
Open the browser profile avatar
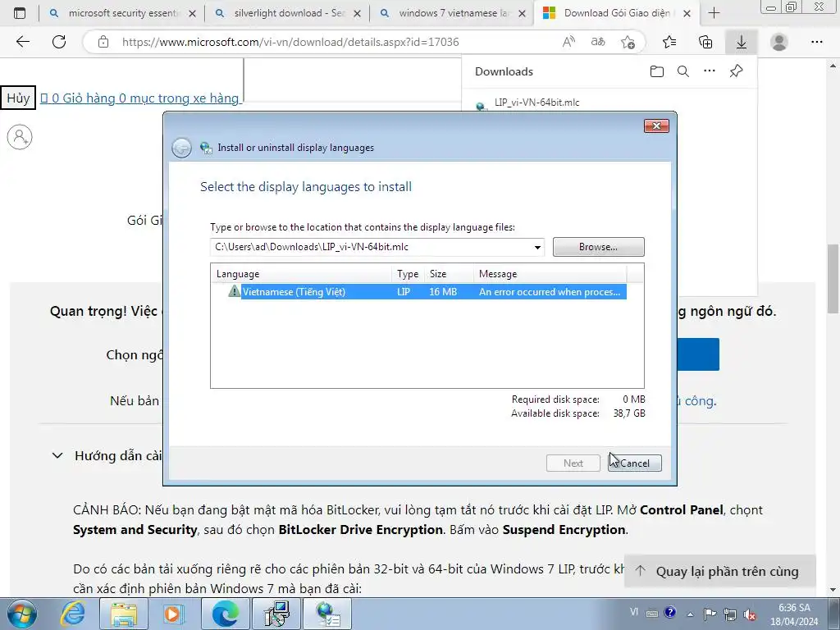click(779, 42)
